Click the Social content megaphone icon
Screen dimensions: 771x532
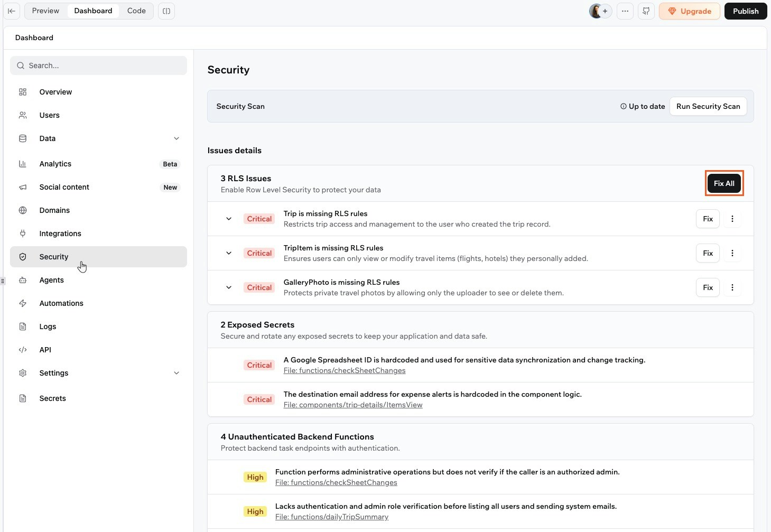click(x=23, y=187)
